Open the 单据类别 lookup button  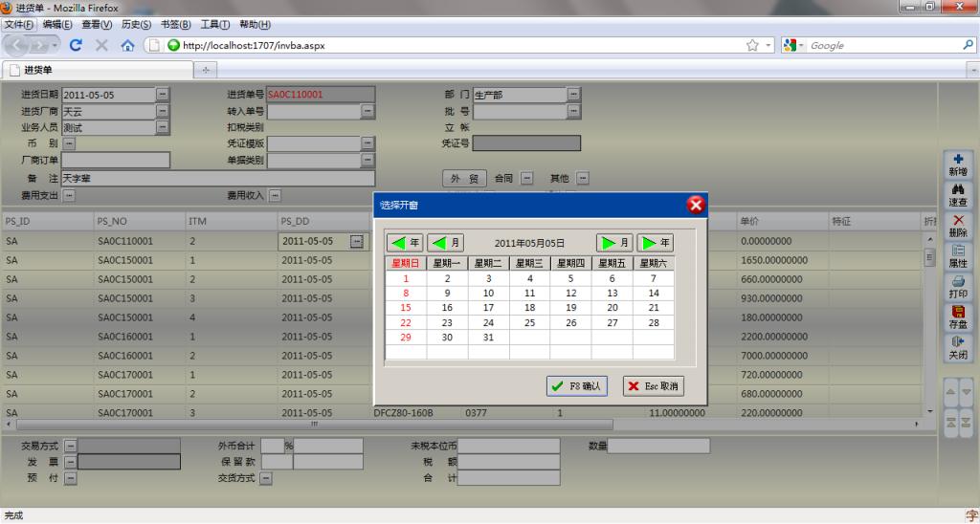pos(367,160)
